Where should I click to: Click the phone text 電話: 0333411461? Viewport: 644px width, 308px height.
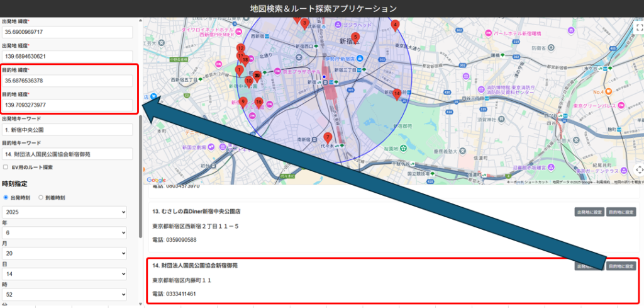click(174, 294)
